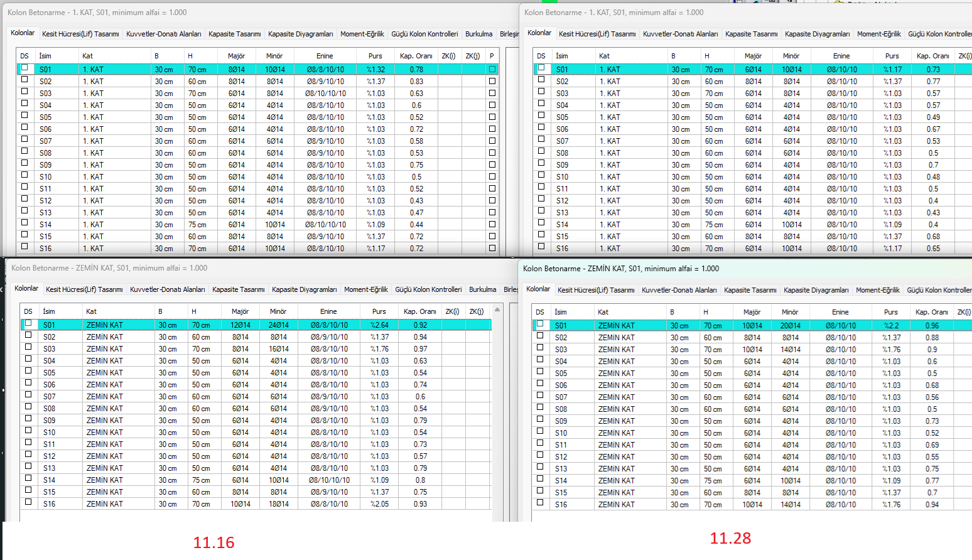Click Enine column header in right 1. KAT window
The width and height of the screenshot is (972, 560).
click(x=841, y=56)
